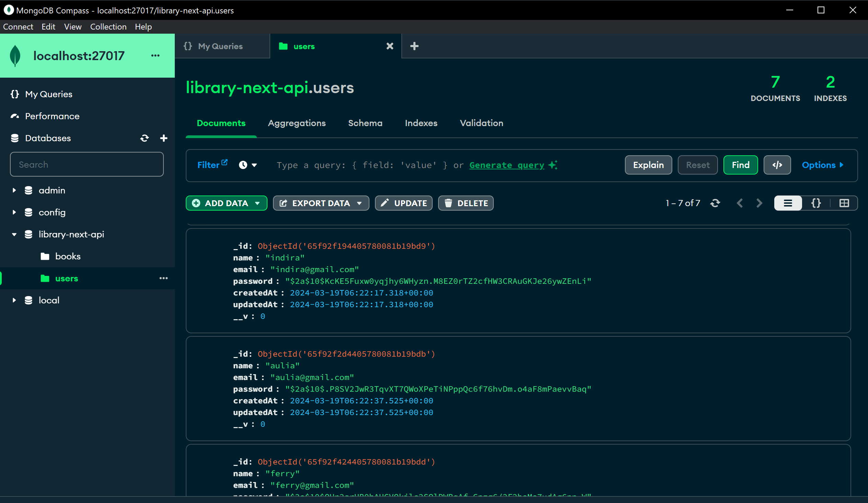Image resolution: width=868 pixels, height=503 pixels.
Task: Click the refresh documents icon beside 1–7 of 7
Action: click(715, 203)
